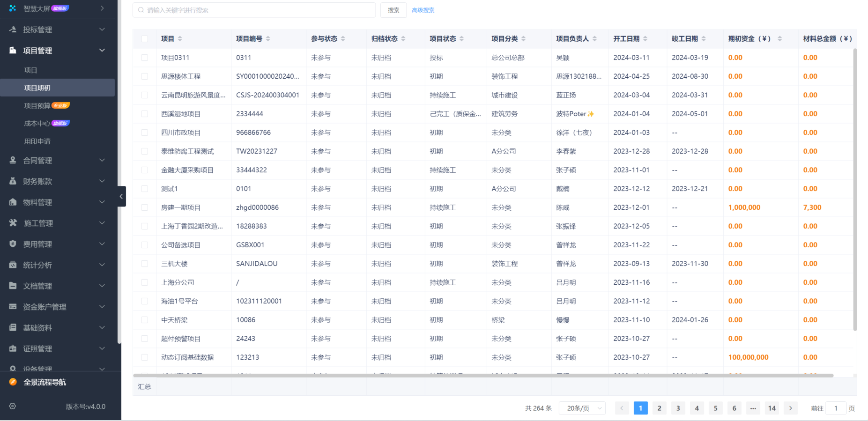
Task: Select the checkbox for 西溪湿地项目
Action: (145, 114)
